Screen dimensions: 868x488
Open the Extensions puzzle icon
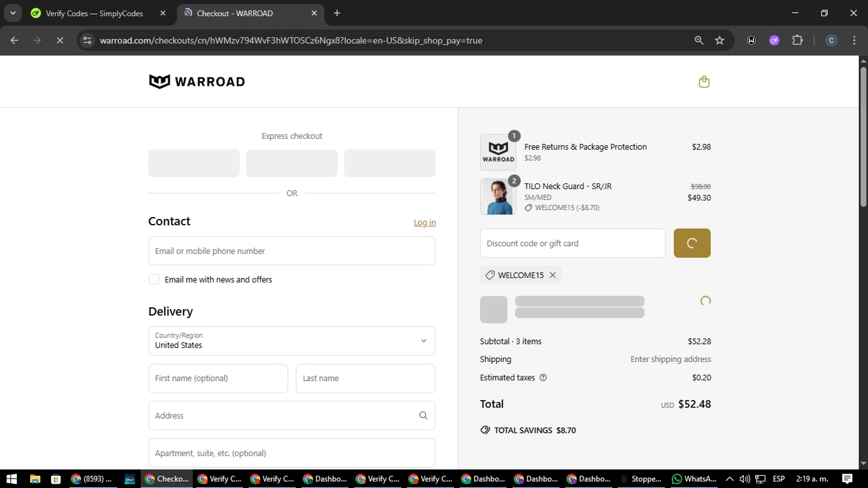click(x=797, y=41)
